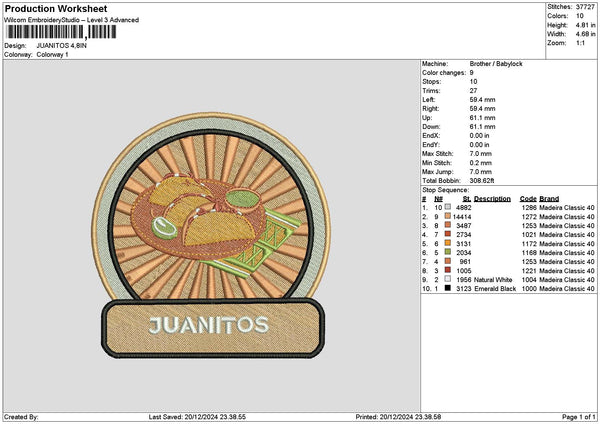Click the orange swatch for 3487 stitches
Image resolution: width=600 pixels, height=424 pixels.
(x=448, y=225)
